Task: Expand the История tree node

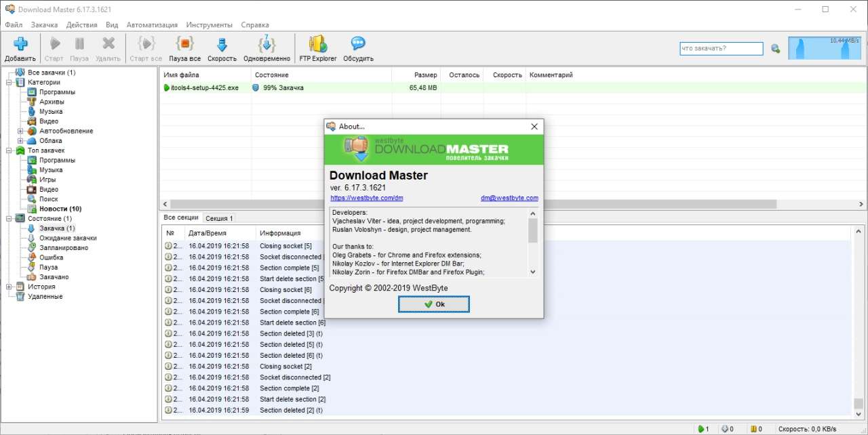Action: click(9, 287)
